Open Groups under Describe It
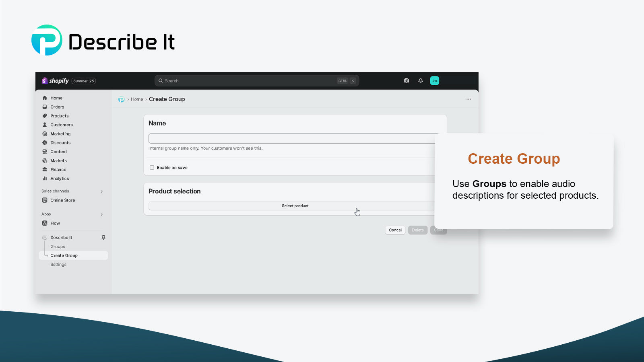This screenshot has height=362, width=644. tap(58, 247)
